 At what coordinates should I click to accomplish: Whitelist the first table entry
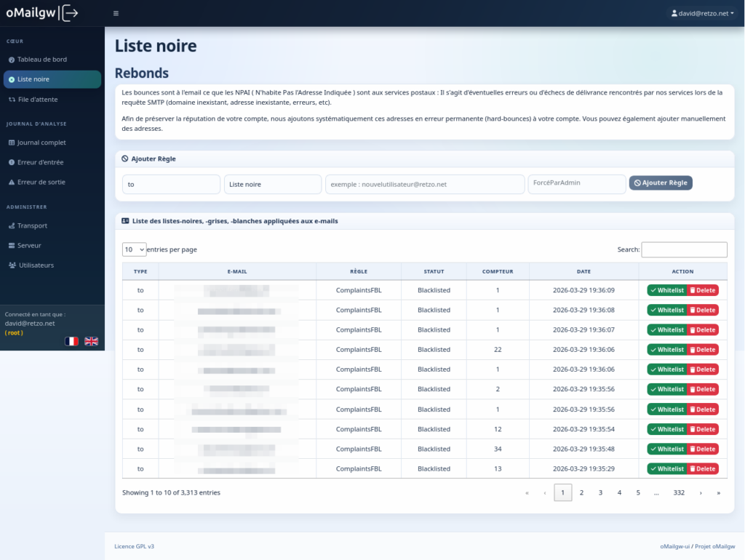[x=666, y=290]
